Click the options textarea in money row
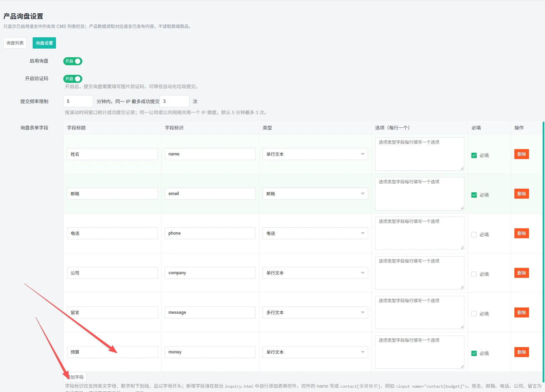 coord(420,352)
